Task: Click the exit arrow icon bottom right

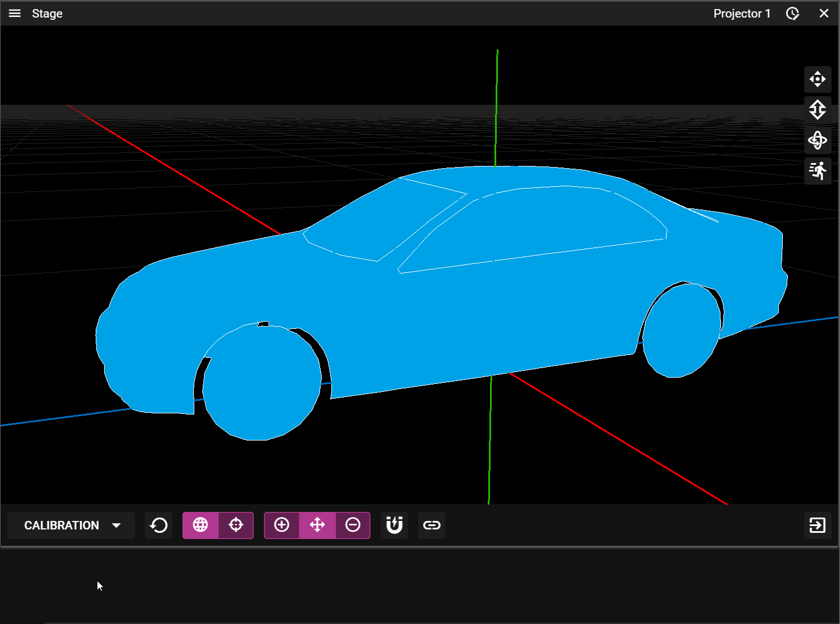Action: pos(817,525)
